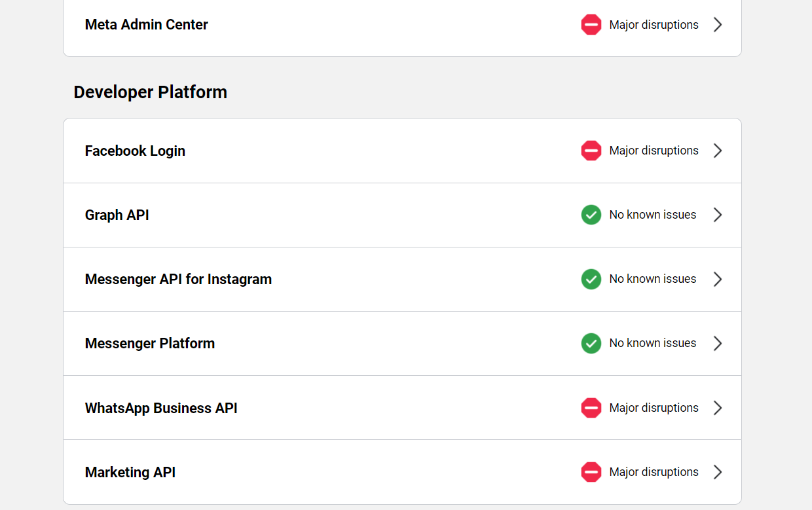
Task: Click the red stop icon for Marketing API
Action: coord(591,472)
